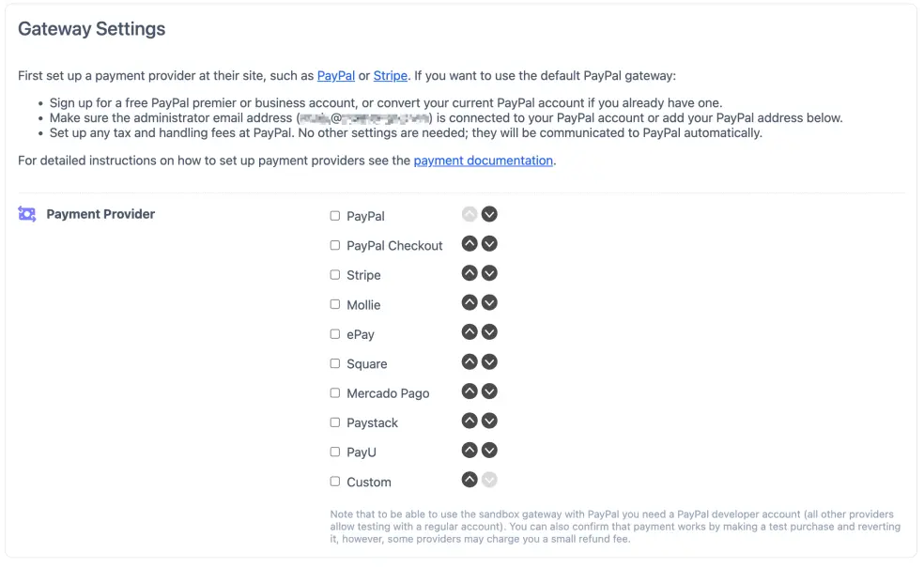This screenshot has width=924, height=567.
Task: Check the Square provider checkbox
Action: 334,363
